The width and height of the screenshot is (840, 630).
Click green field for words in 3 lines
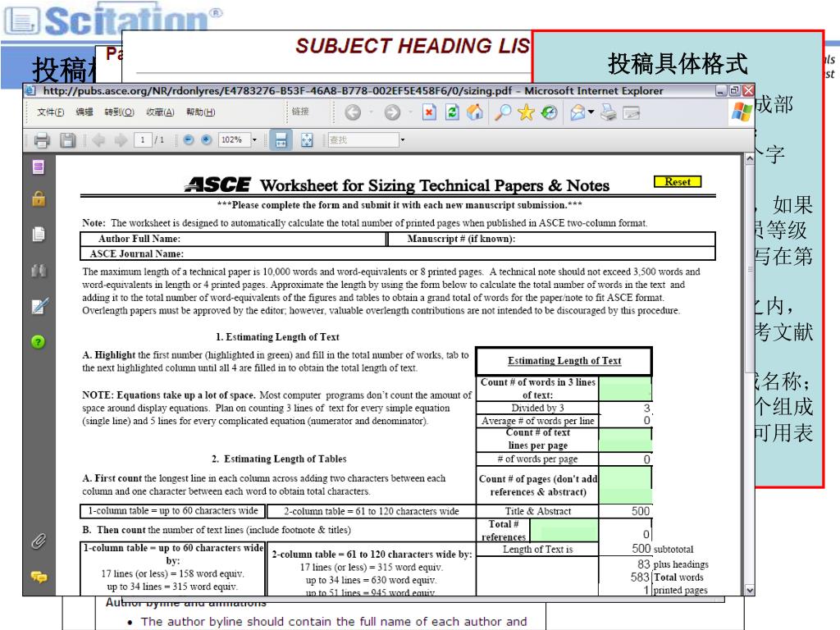(x=625, y=388)
